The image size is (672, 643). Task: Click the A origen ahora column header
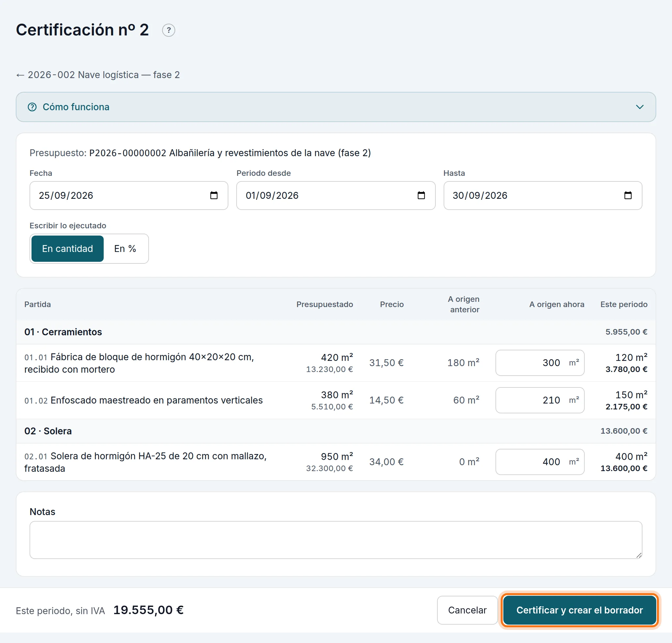[x=556, y=304]
